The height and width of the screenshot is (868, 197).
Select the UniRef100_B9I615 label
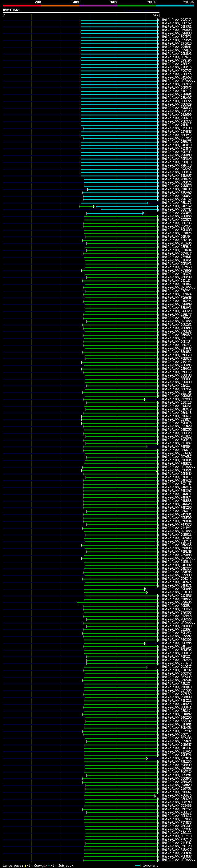coord(176,43)
